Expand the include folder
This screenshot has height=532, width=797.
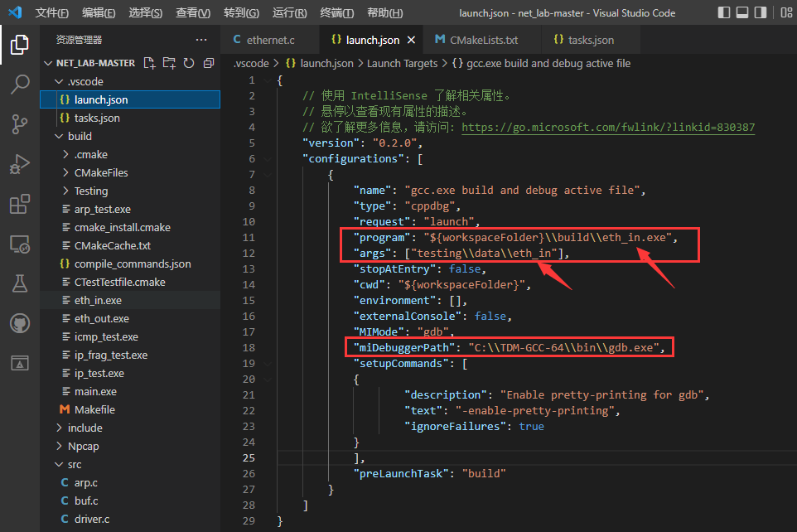[x=59, y=428]
